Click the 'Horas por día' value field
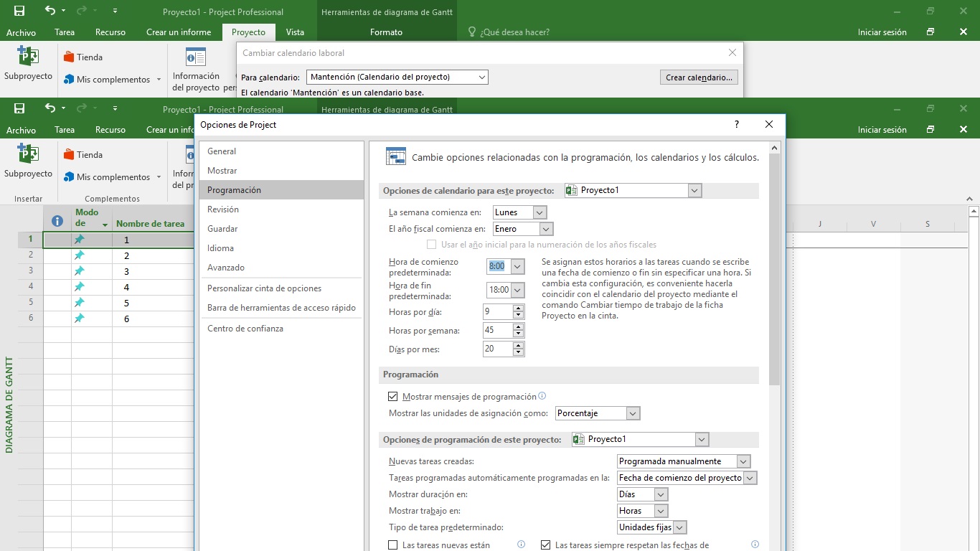 [x=498, y=312]
